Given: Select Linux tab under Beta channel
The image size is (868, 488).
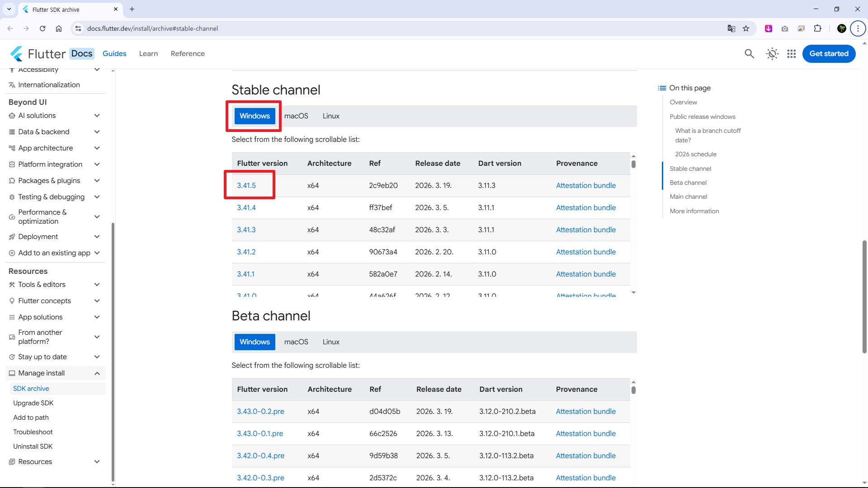Looking at the screenshot, I should (x=331, y=342).
